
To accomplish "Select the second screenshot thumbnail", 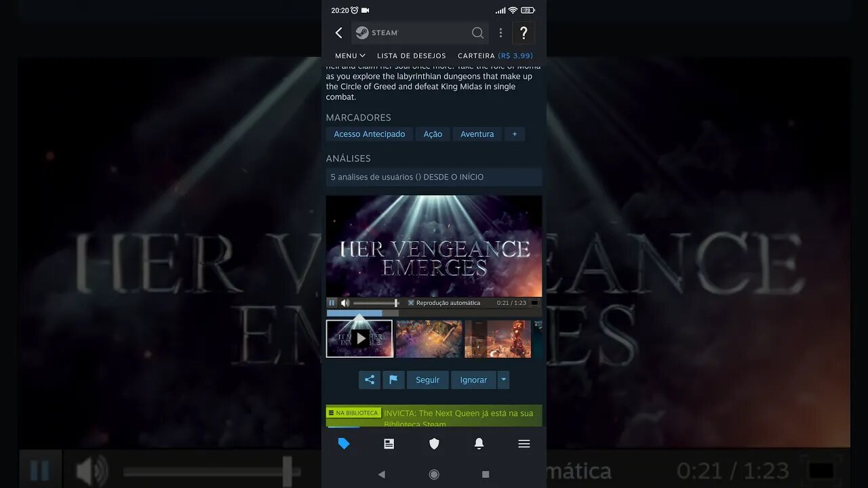I will 429,338.
